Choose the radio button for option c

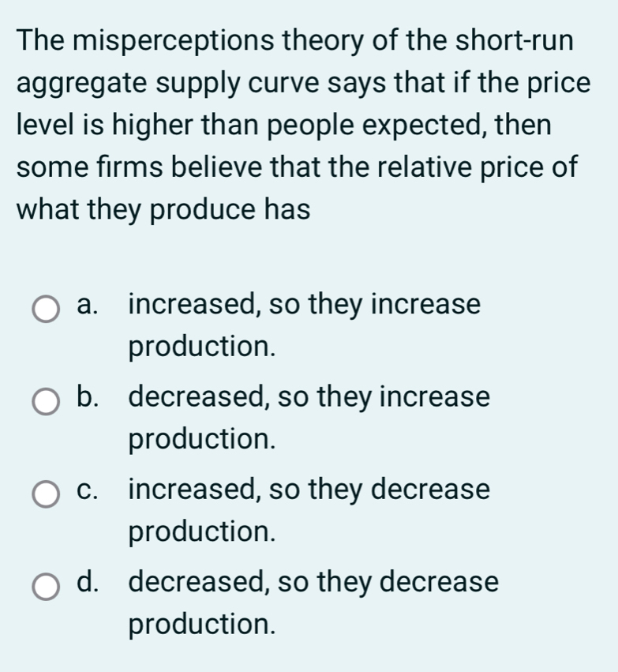coord(47,495)
